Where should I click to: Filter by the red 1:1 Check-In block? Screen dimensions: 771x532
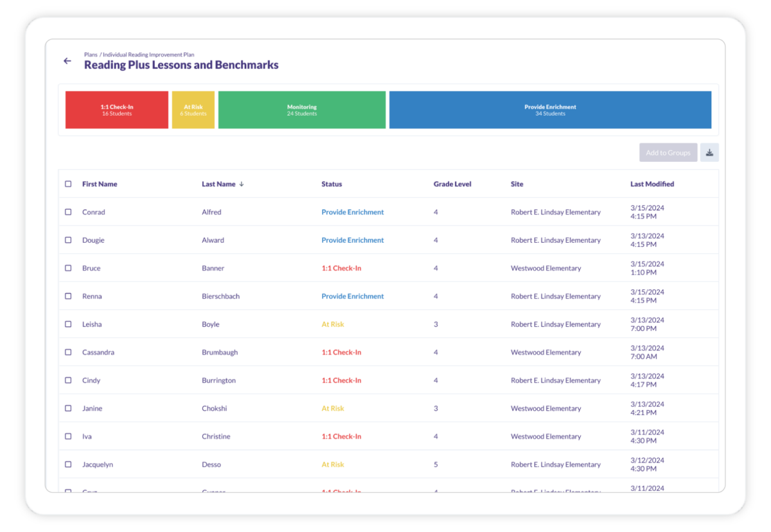coord(117,110)
